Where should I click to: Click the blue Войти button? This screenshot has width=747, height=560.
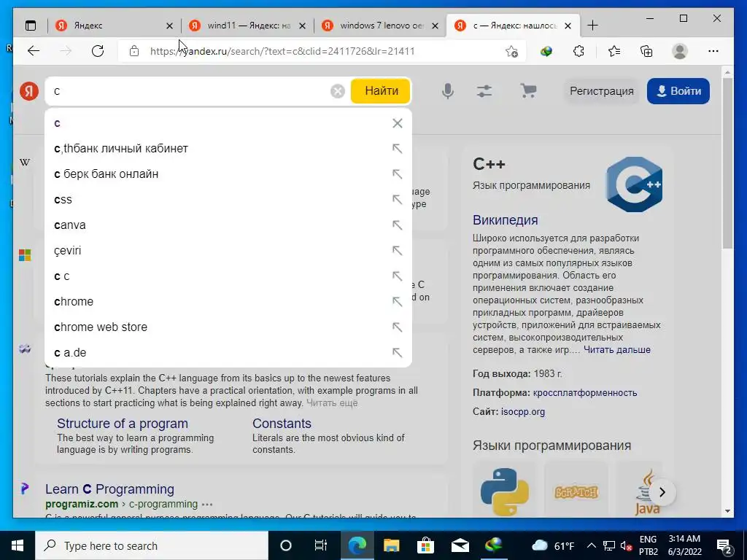678,91
